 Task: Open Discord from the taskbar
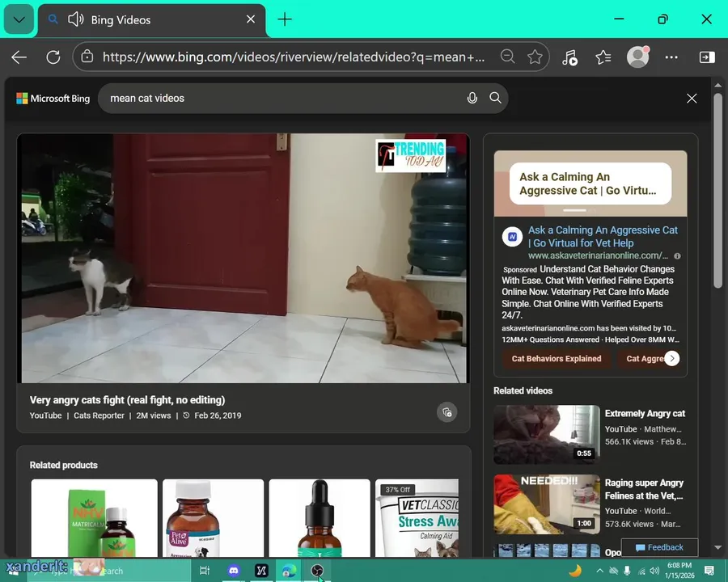(x=234, y=571)
